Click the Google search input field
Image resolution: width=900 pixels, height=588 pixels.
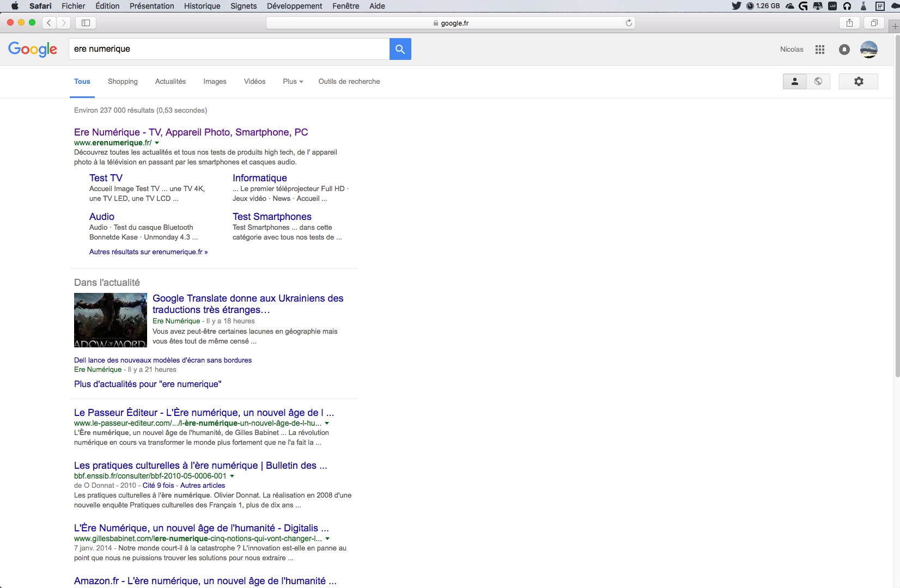229,49
